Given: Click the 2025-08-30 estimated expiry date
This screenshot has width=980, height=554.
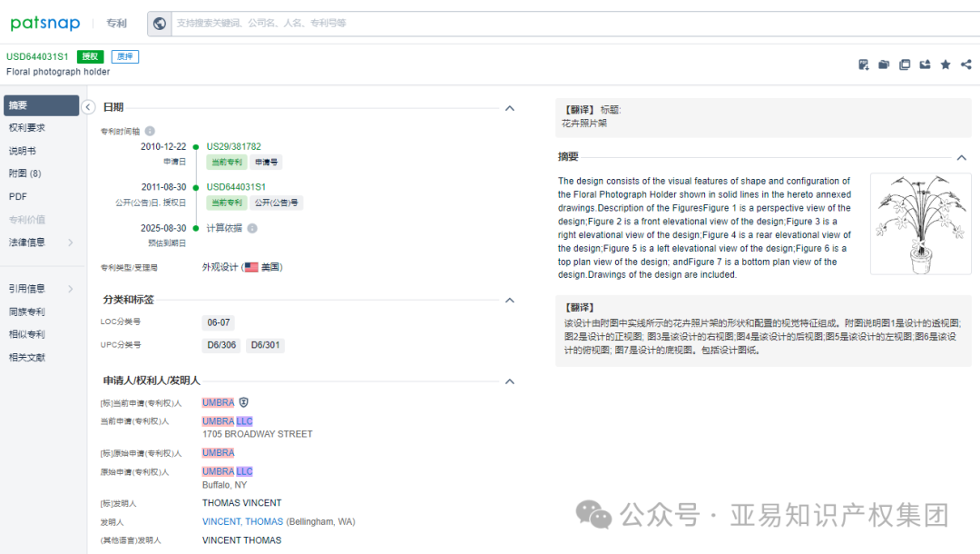Looking at the screenshot, I should 163,228.
